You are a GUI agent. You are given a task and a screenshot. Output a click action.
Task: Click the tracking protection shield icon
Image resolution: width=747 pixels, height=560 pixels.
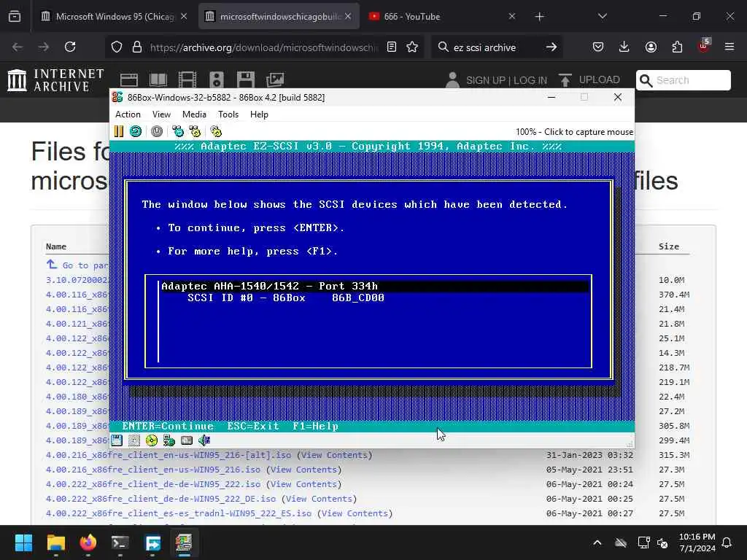pyautogui.click(x=117, y=47)
